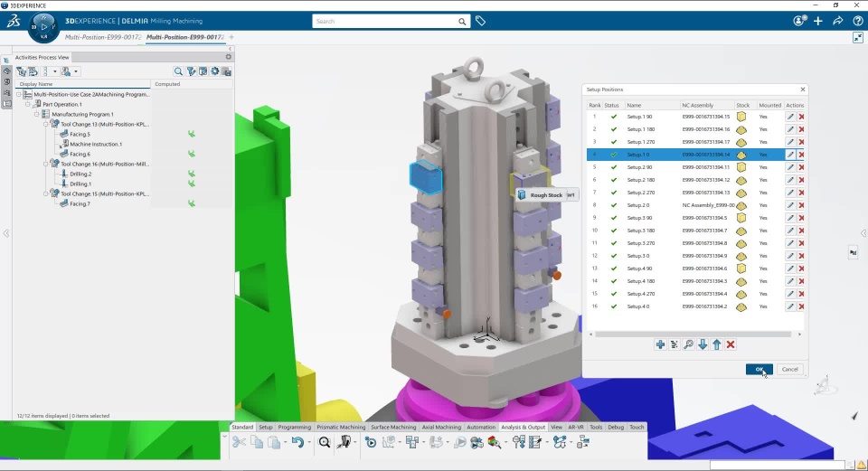Screen dimensions: 868x471
Task: Collapse the Tool Change.16 node
Action: pyautogui.click(x=46, y=164)
